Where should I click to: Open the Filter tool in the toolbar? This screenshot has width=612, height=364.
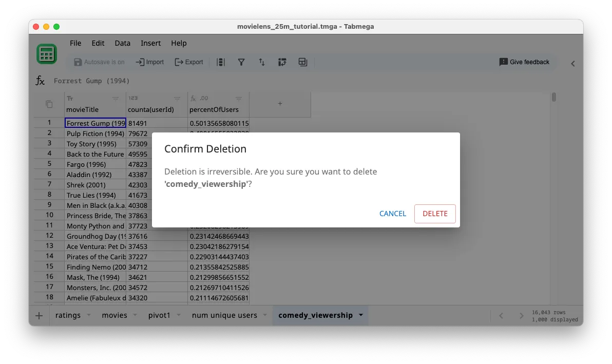[x=241, y=62]
